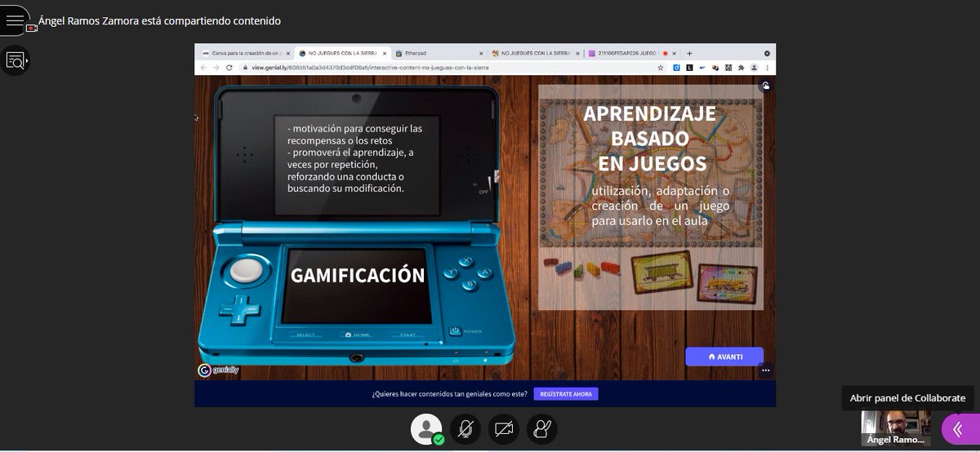This screenshot has width=980, height=452.
Task: Click 'Ángel Ramos Zamora está compartiendo contenido' label
Action: (159, 21)
